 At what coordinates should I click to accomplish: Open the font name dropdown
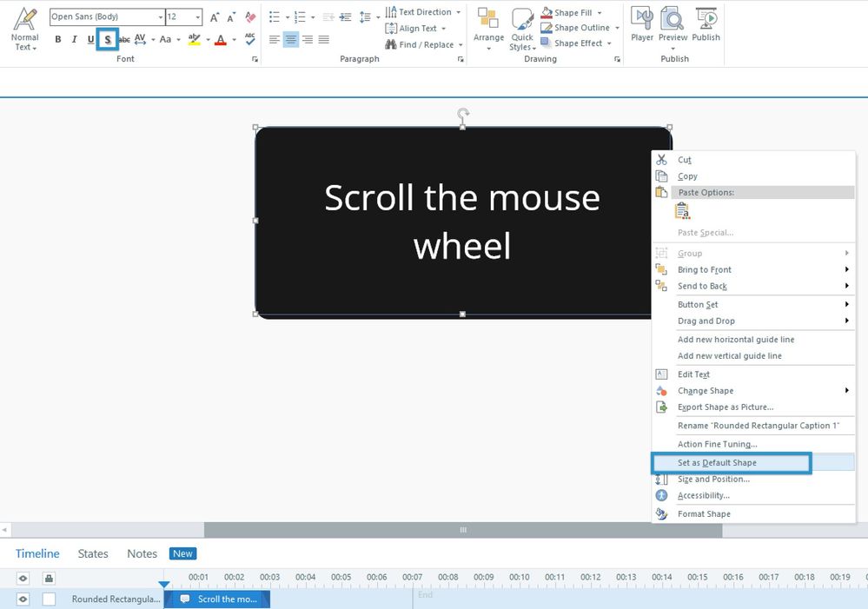(160, 17)
